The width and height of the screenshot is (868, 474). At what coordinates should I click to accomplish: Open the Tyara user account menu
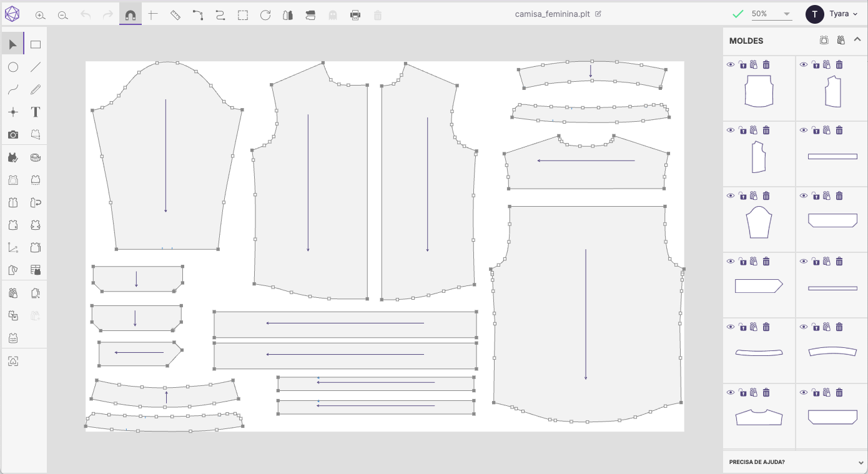[832, 14]
